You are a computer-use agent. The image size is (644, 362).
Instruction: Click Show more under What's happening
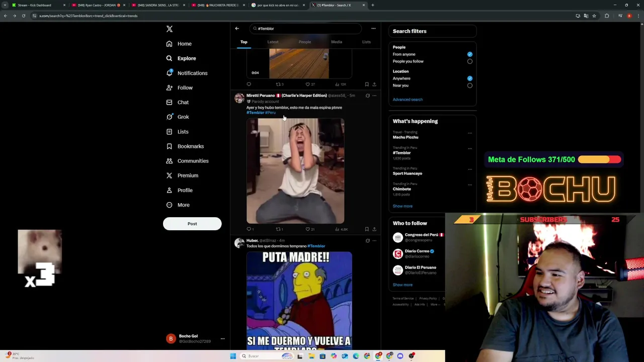[x=403, y=206]
